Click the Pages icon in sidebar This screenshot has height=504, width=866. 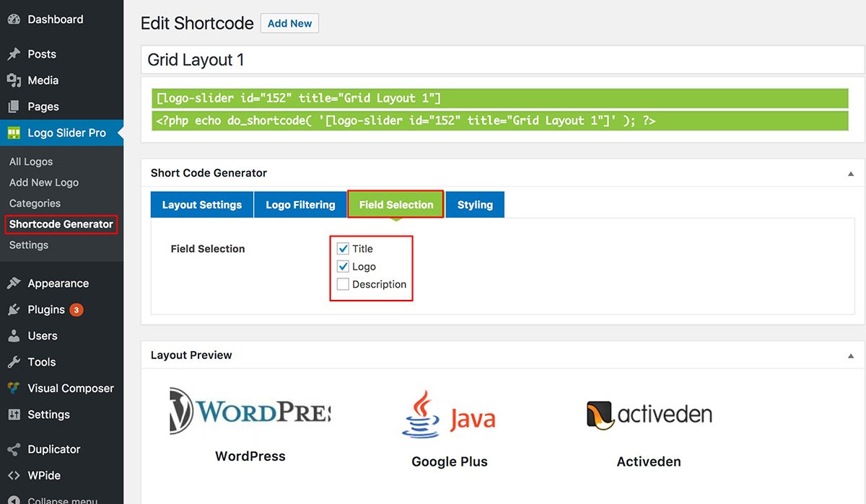[x=14, y=107]
